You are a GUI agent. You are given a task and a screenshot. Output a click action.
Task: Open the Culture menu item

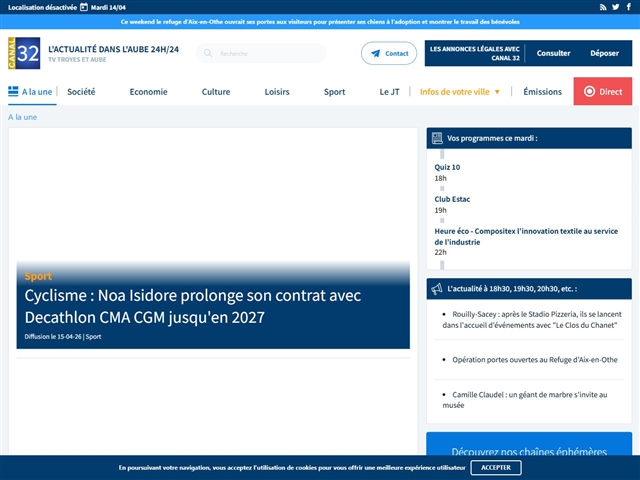click(216, 92)
